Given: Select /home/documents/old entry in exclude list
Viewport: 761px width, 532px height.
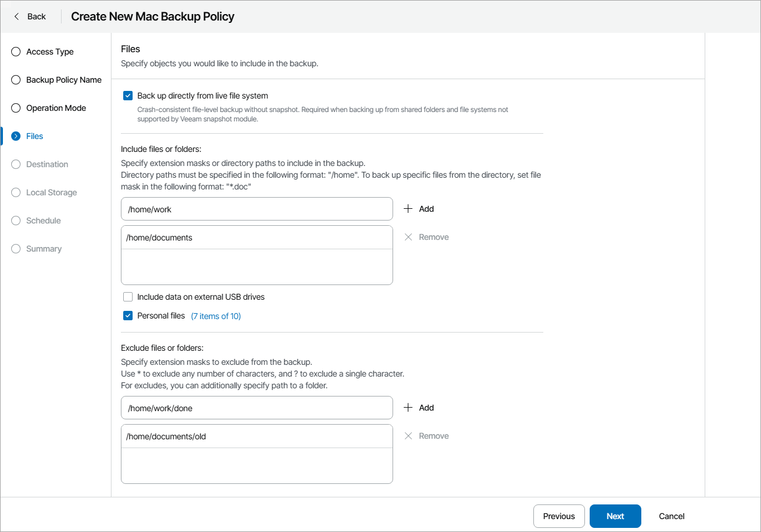Looking at the screenshot, I should [256, 436].
